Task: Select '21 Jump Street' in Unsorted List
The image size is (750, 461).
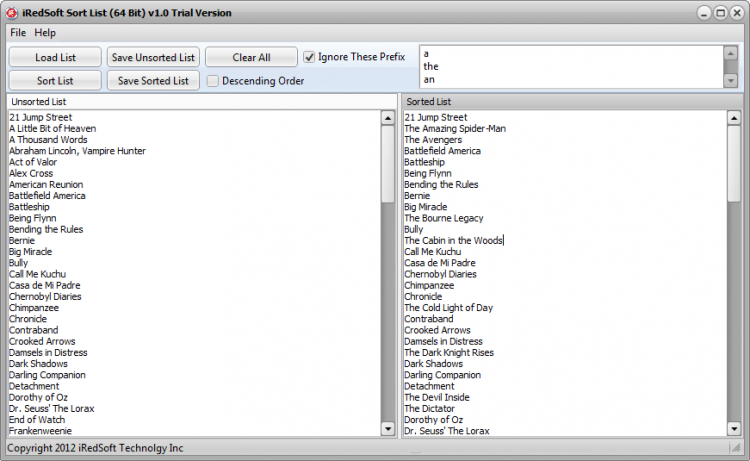Action: tap(41, 117)
